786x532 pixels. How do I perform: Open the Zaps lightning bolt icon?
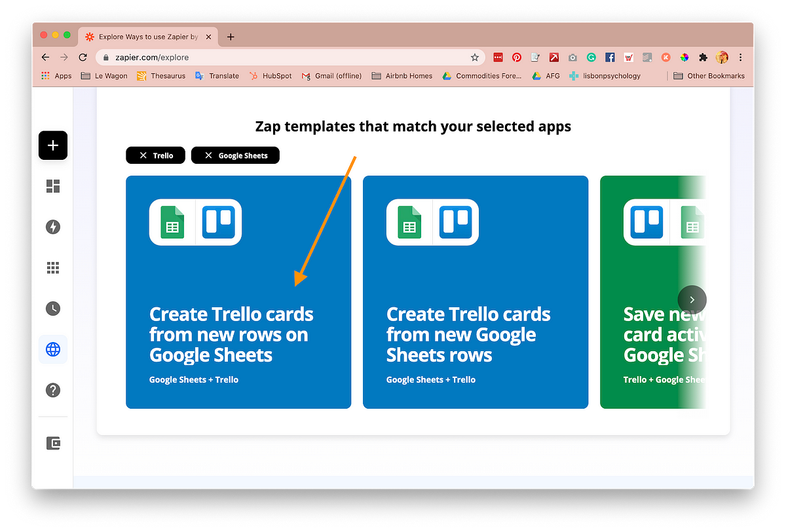(x=53, y=227)
